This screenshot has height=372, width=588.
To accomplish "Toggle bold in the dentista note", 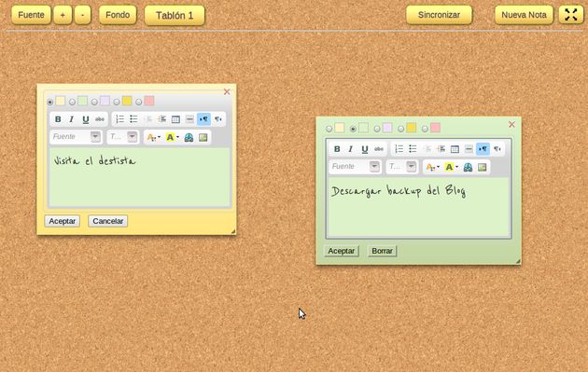I will point(58,119).
